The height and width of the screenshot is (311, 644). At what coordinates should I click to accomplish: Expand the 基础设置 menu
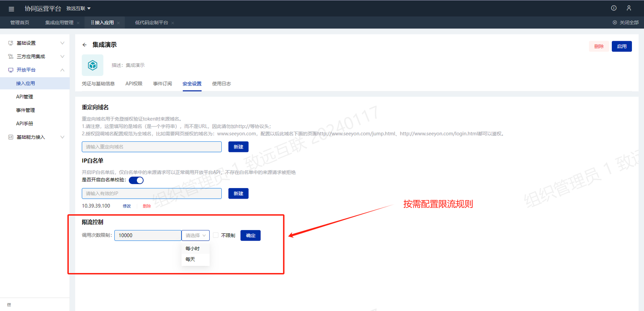[62, 43]
